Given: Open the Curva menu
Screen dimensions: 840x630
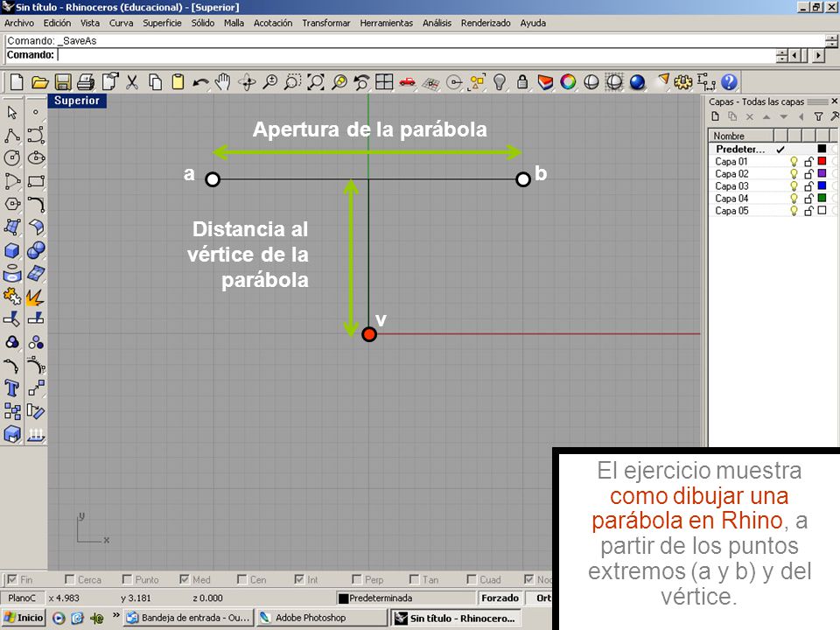Looking at the screenshot, I should [121, 23].
